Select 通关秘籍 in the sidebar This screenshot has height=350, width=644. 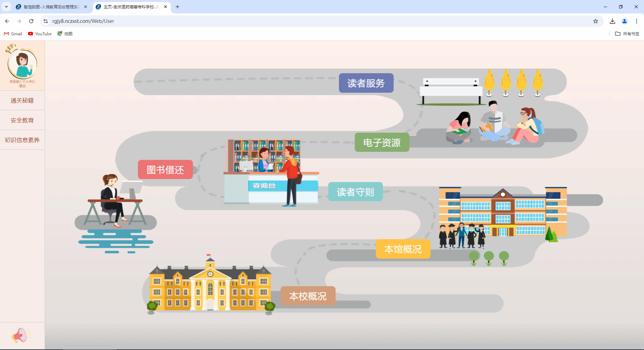pos(22,100)
